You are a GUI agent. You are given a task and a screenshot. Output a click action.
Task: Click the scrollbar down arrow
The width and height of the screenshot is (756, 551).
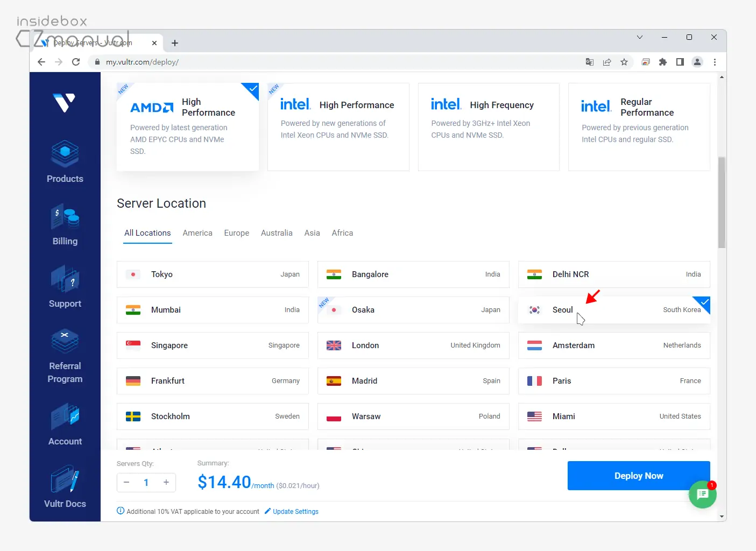tap(722, 517)
